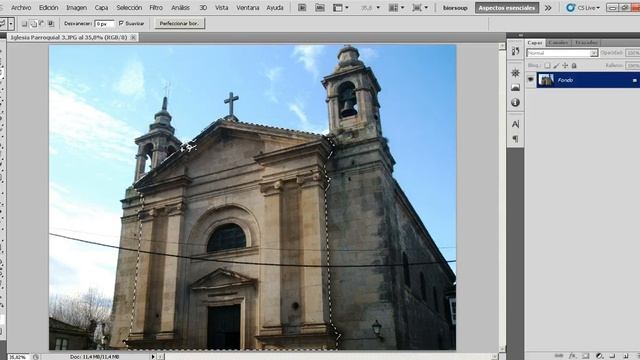Click the layer Opacidad value field

[x=633, y=53]
